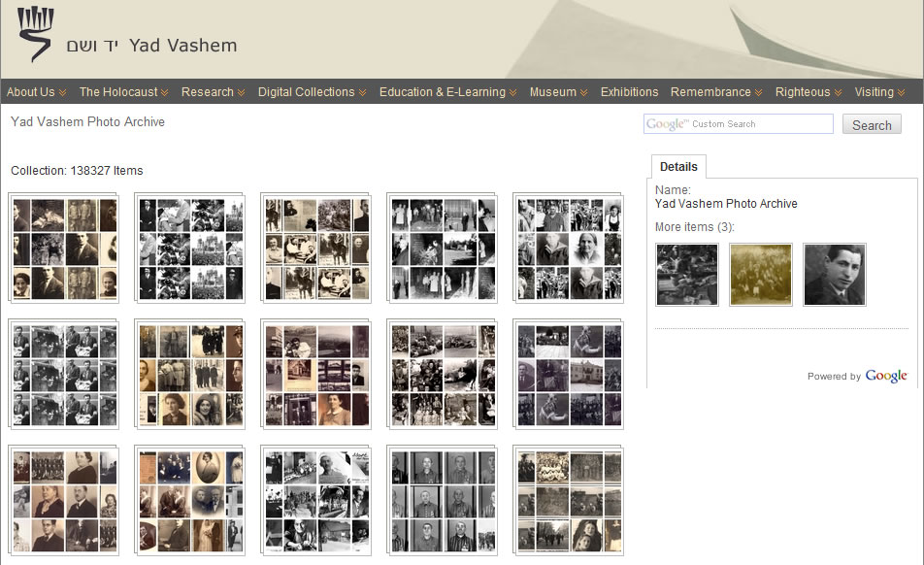Open first photo stack in bottom row
The image size is (924, 565).
[x=64, y=501]
